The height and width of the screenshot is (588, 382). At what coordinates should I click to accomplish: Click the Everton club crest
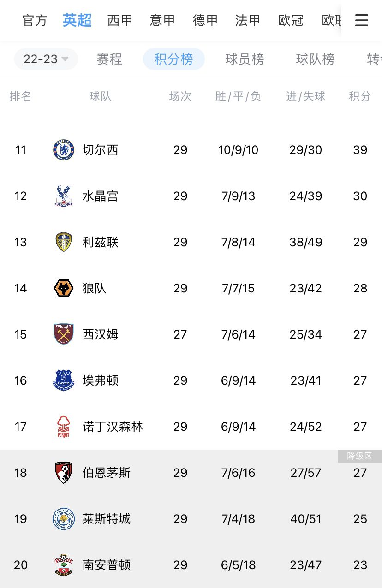point(63,380)
